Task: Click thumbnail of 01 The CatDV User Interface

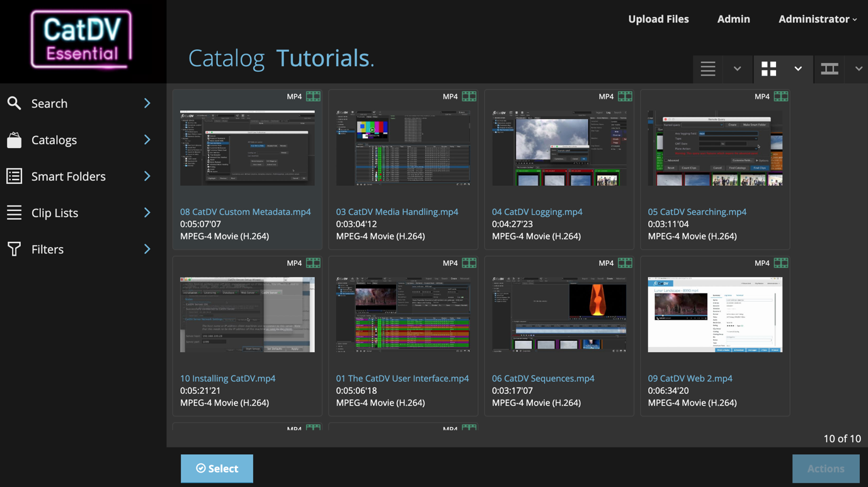Action: 403,314
